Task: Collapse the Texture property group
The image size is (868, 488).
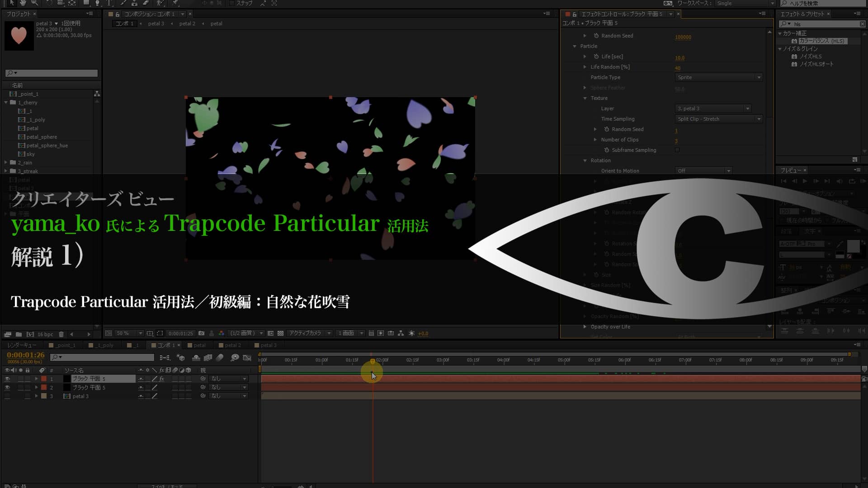Action: (x=585, y=98)
